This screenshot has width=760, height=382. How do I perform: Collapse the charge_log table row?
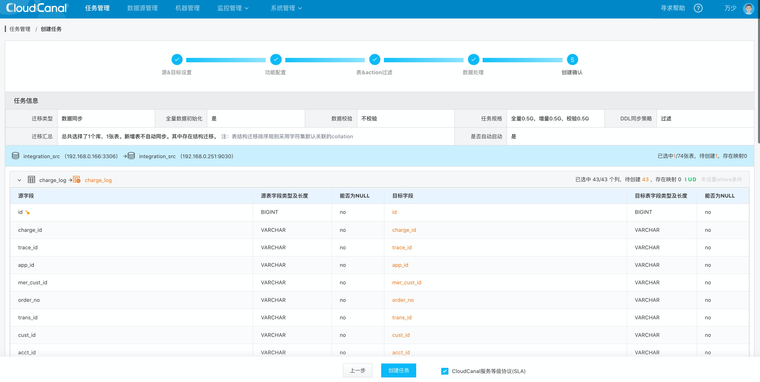pyautogui.click(x=19, y=180)
